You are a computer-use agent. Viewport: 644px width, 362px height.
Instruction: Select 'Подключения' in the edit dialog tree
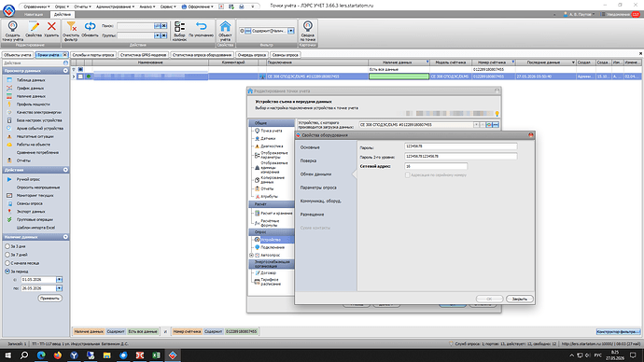click(273, 247)
